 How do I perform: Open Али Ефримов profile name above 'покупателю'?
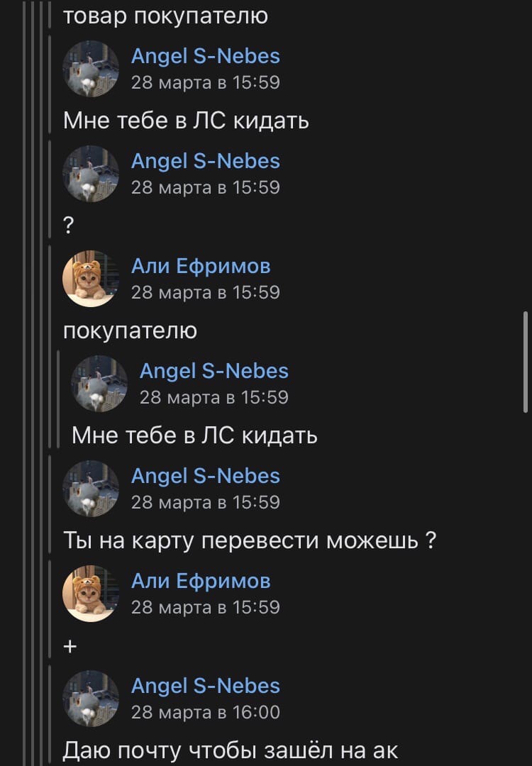(201, 266)
